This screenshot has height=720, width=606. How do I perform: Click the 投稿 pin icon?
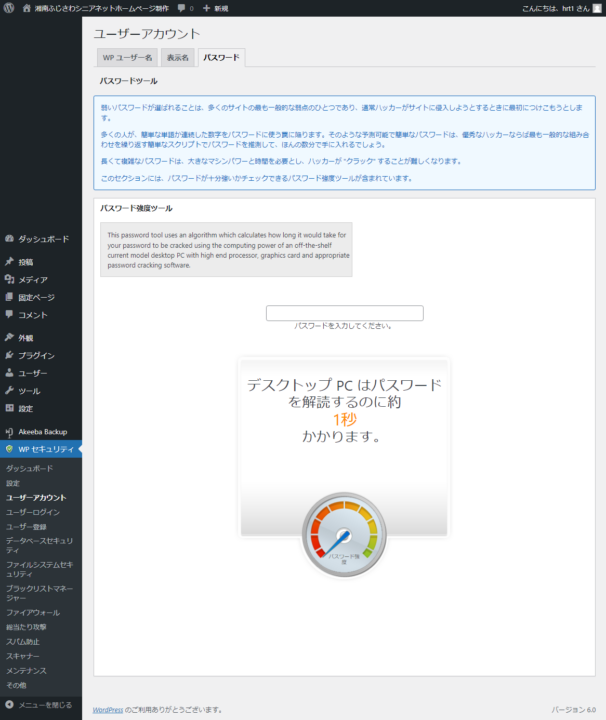9,262
